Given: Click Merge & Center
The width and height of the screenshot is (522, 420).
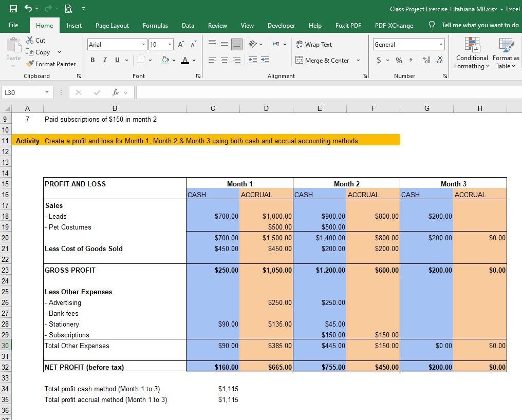Looking at the screenshot, I should pos(322,60).
